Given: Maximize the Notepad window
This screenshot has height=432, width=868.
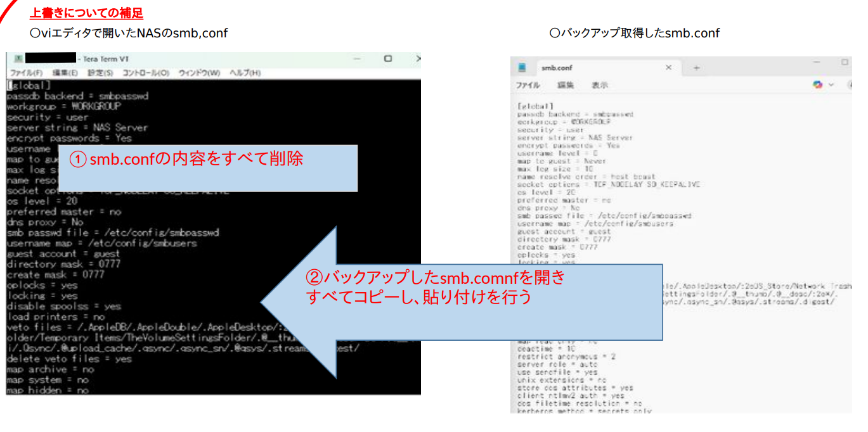Looking at the screenshot, I should [x=845, y=63].
